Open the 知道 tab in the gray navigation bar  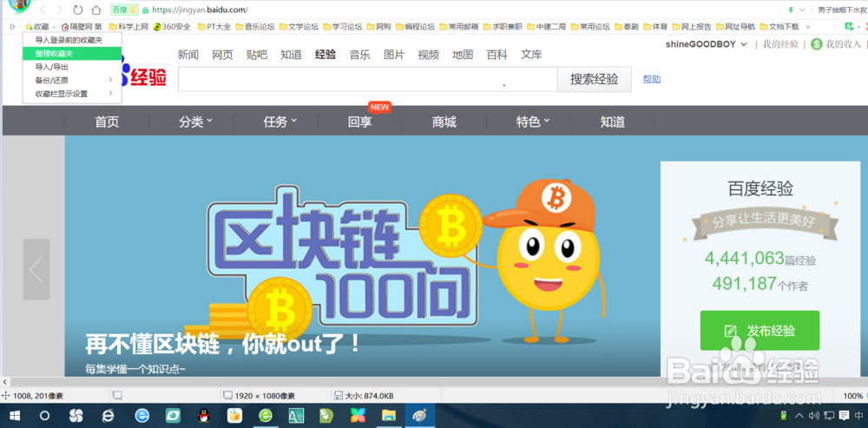tap(613, 122)
